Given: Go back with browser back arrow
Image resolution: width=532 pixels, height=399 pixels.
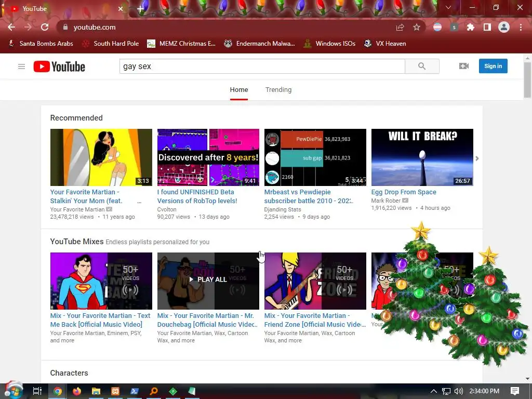Looking at the screenshot, I should tap(11, 27).
